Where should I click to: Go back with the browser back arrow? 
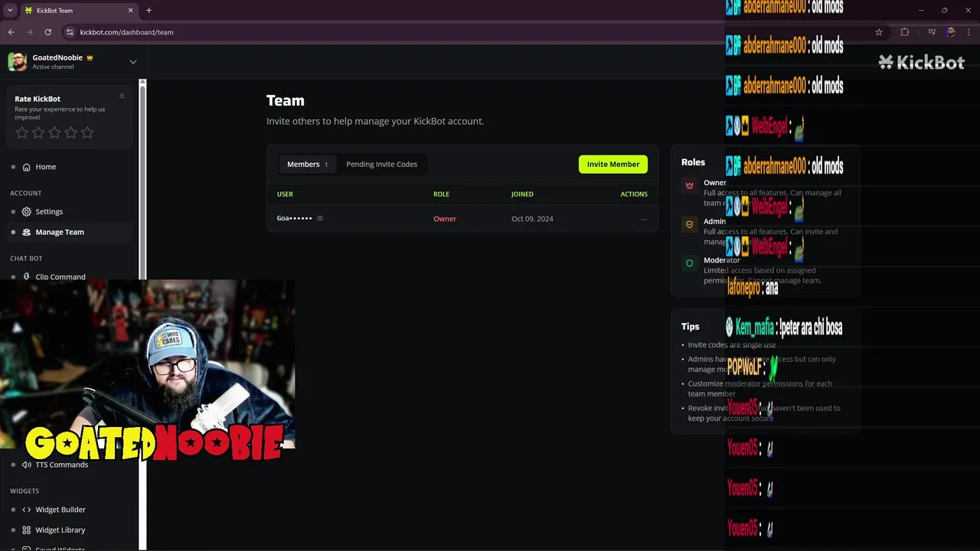pos(11,32)
